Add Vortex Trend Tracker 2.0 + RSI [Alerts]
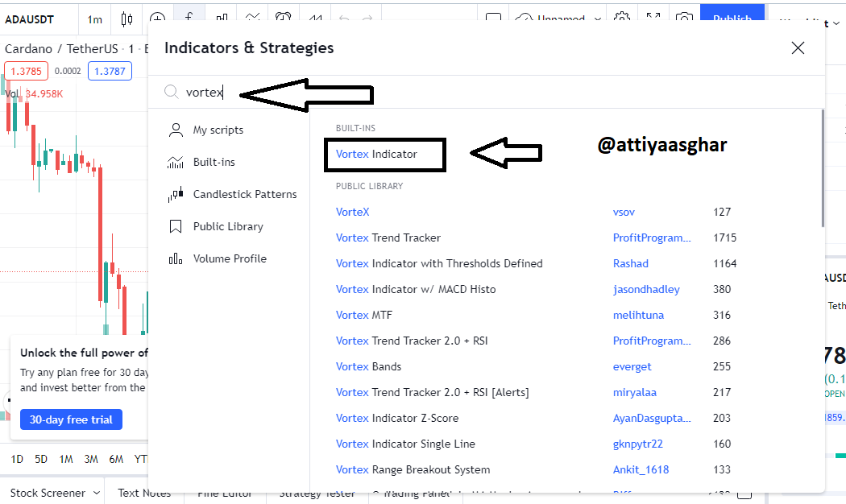 click(x=432, y=392)
